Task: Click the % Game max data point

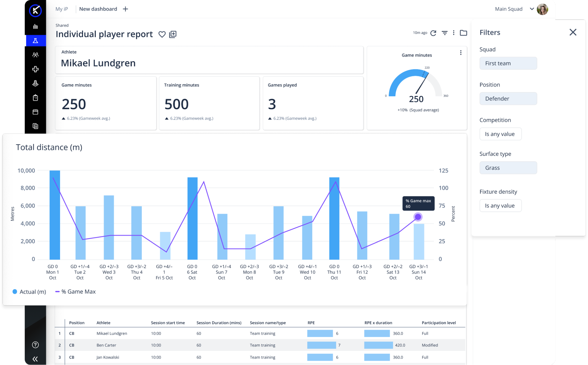Action: pyautogui.click(x=418, y=217)
